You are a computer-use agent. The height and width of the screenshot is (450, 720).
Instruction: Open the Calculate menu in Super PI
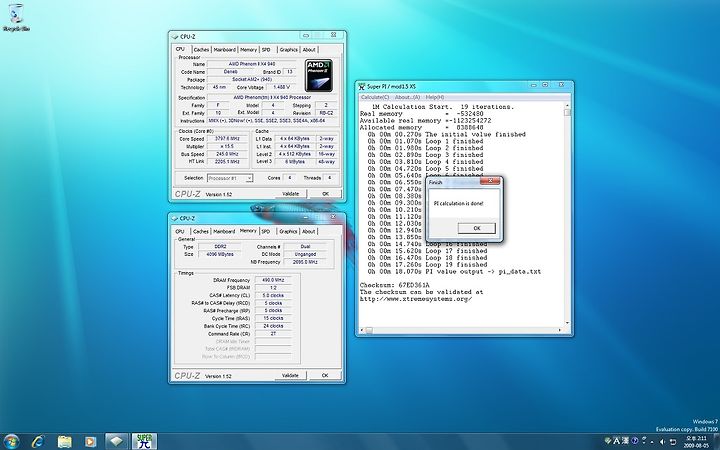375,97
